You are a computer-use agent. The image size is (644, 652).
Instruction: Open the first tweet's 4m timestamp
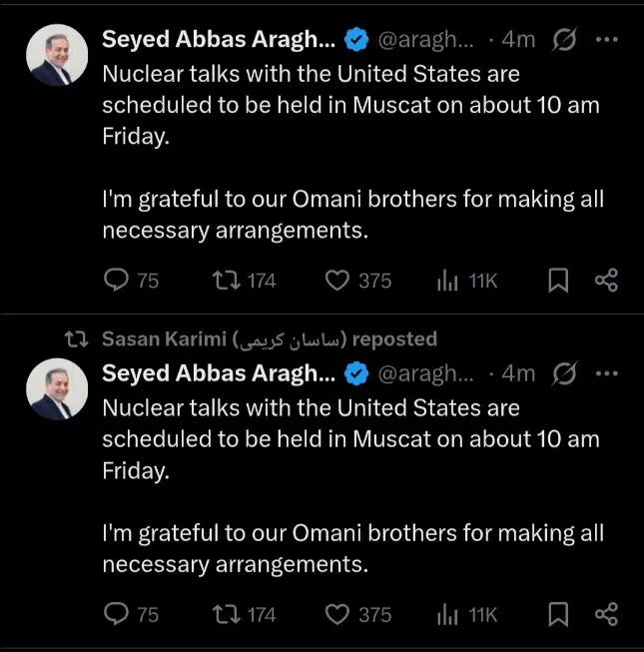tap(519, 40)
